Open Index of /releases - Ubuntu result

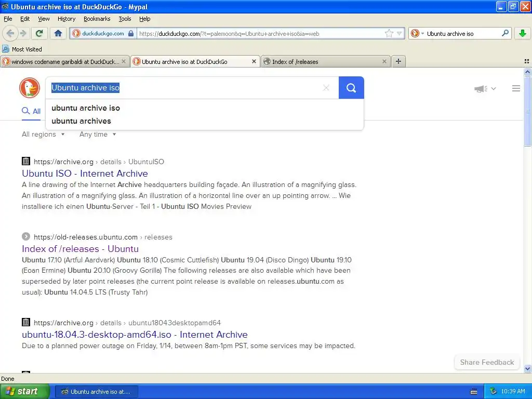point(80,249)
